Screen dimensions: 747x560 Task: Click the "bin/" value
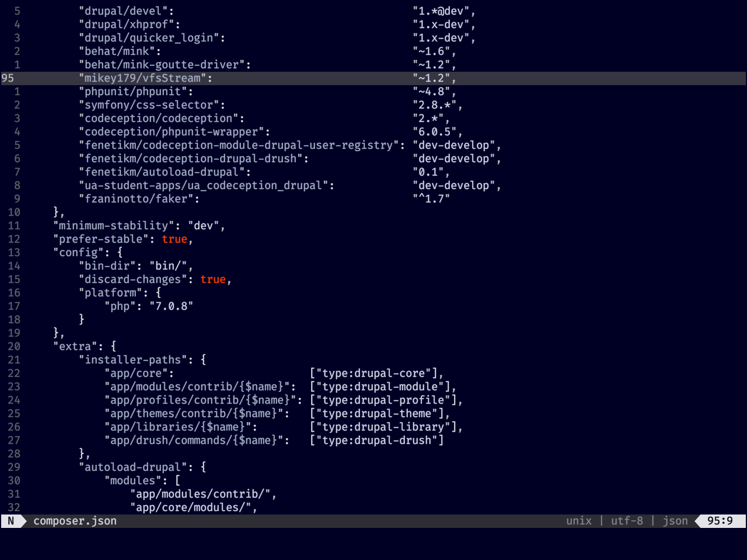tap(168, 266)
